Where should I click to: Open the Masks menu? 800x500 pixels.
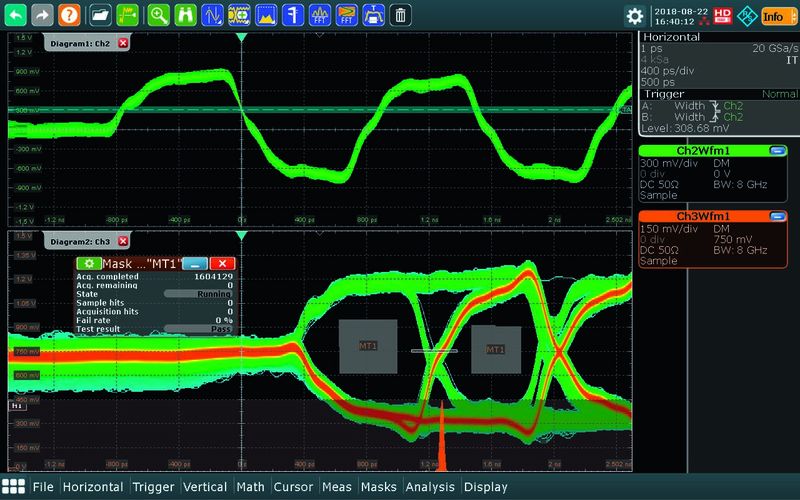coord(379,487)
